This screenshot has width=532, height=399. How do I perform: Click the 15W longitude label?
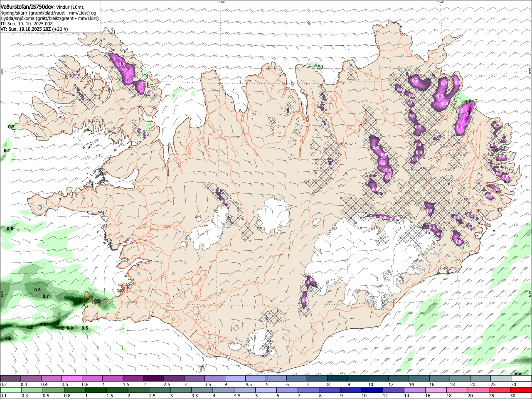coord(441,2)
